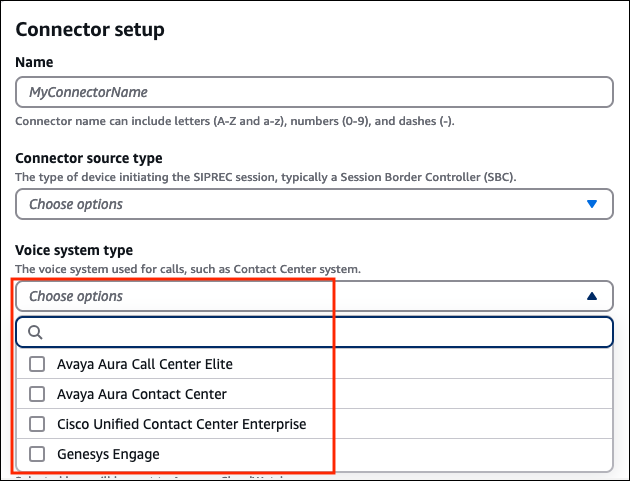This screenshot has height=481, width=630.
Task: Focus the MyConnectorName name input field
Action: pos(313,92)
